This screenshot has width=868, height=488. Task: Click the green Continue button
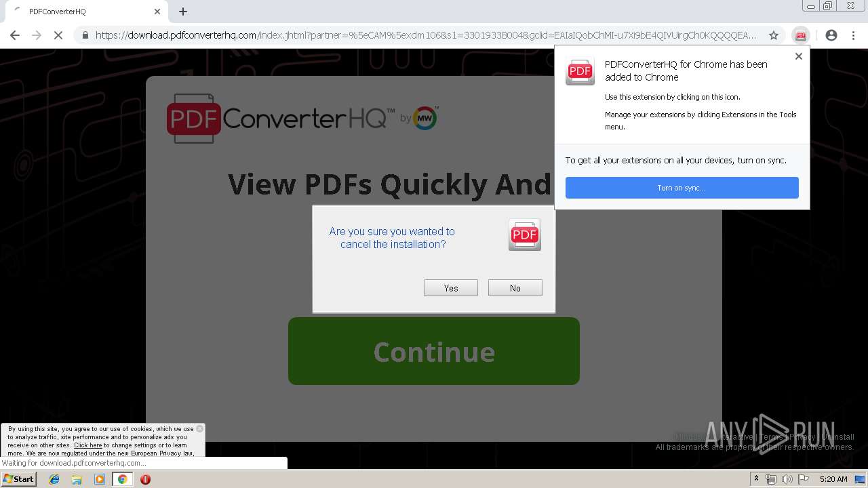tap(434, 351)
